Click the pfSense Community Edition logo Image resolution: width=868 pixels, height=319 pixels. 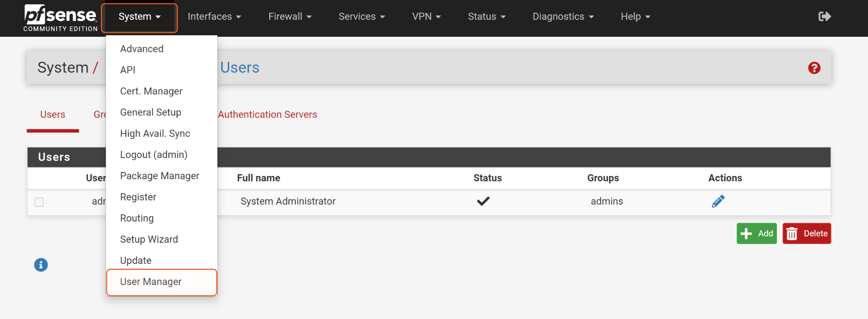click(61, 18)
